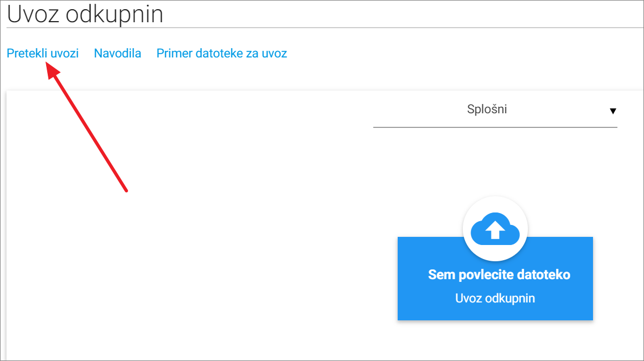Click the blue file drop zone
The image size is (644, 361).
coord(495,279)
